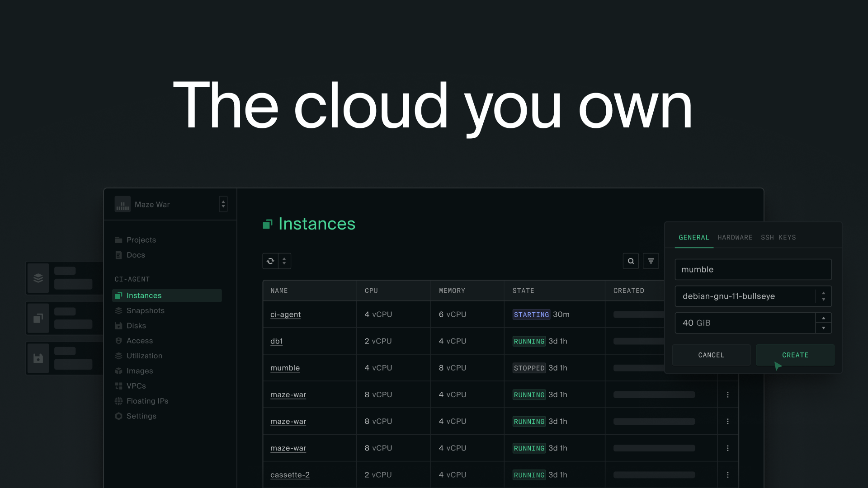Switch to the Hardware tab
Viewport: 868px width, 488px height.
(735, 238)
